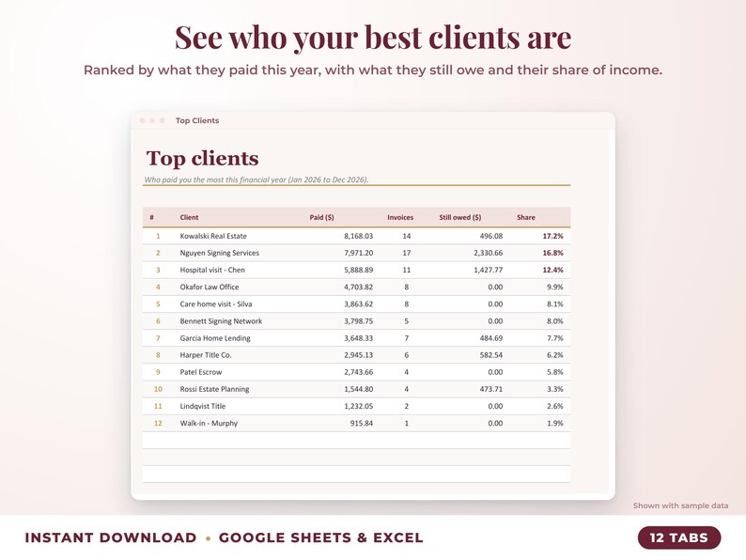Click the 12.4% share cell
746x560 pixels.
[552, 270]
